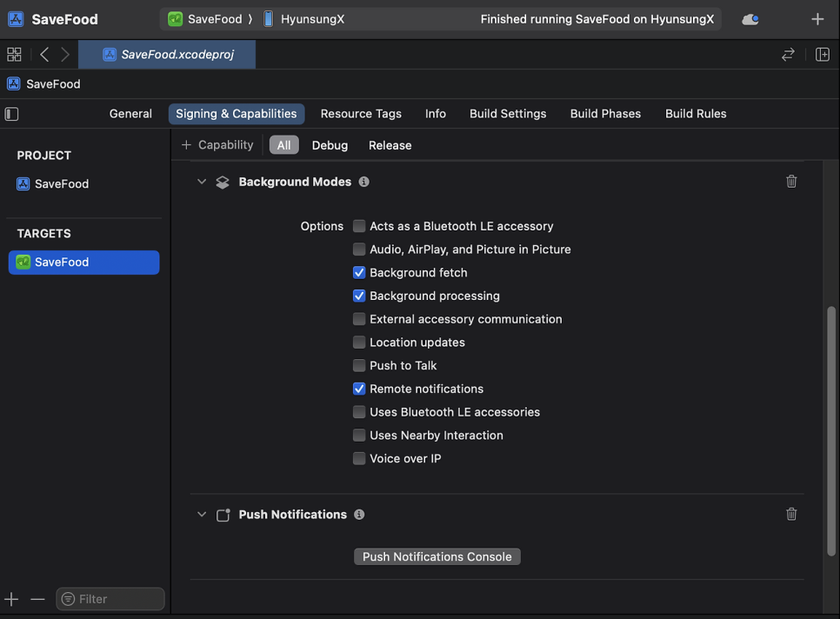
Task: Select the HyunsungX device icon
Action: pyautogui.click(x=269, y=19)
